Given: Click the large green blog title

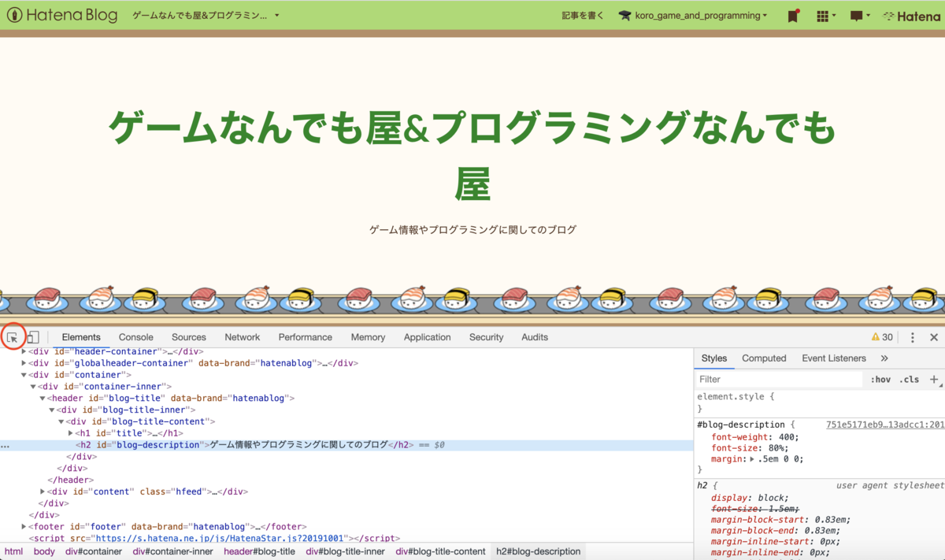Looking at the screenshot, I should click(x=472, y=156).
